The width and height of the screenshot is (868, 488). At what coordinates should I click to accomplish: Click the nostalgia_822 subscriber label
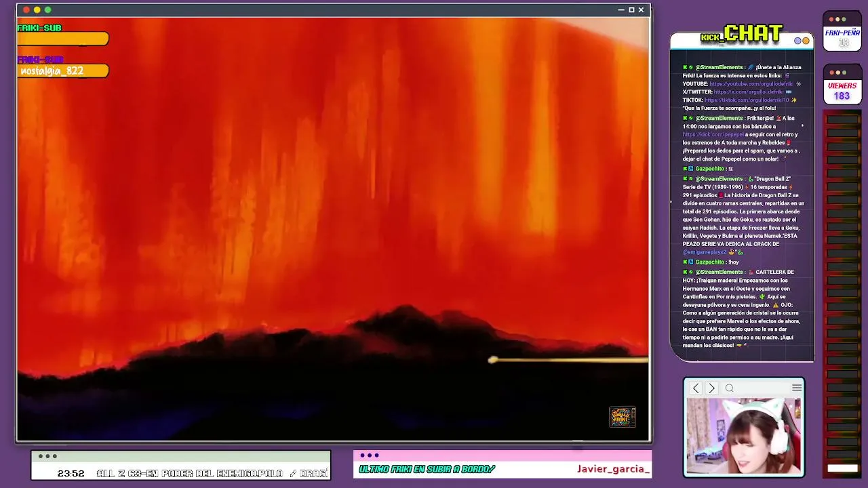(52, 71)
